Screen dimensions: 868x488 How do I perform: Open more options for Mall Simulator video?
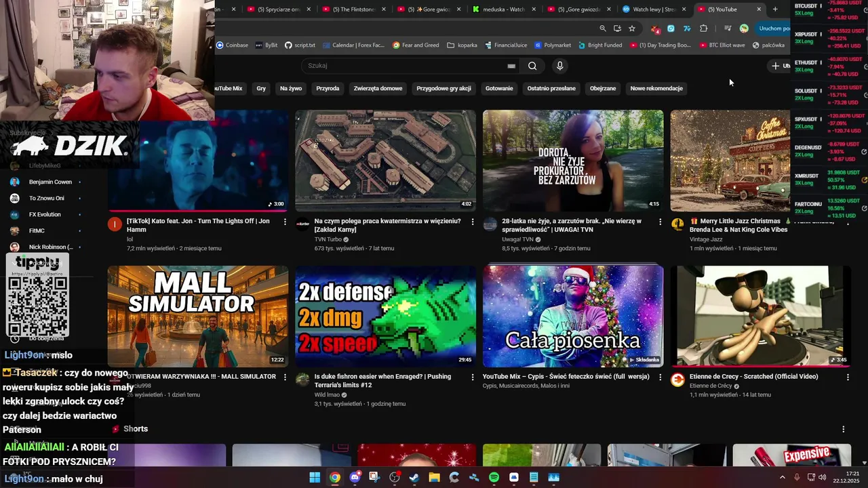coord(285,377)
